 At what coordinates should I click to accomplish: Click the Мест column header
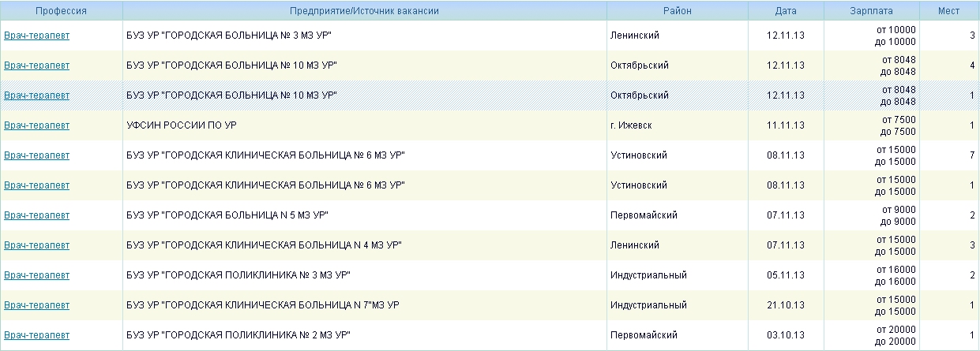tap(948, 11)
